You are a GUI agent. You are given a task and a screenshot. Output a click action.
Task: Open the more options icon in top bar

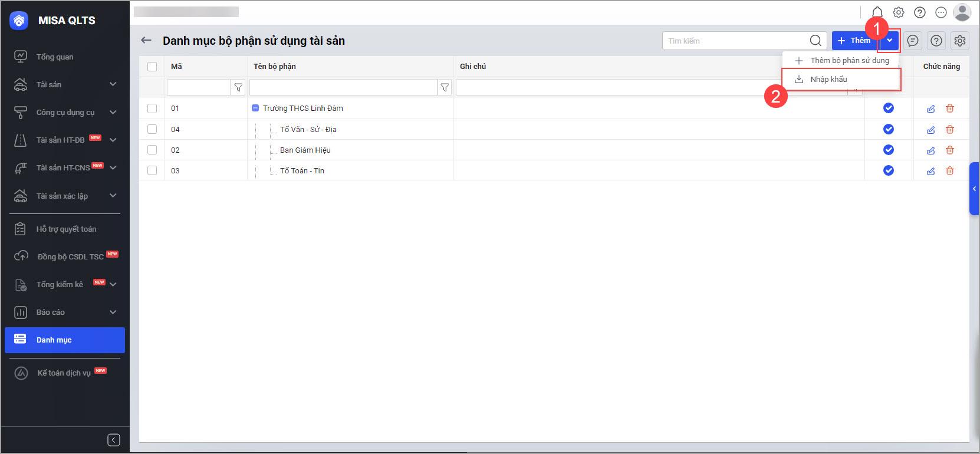click(941, 12)
